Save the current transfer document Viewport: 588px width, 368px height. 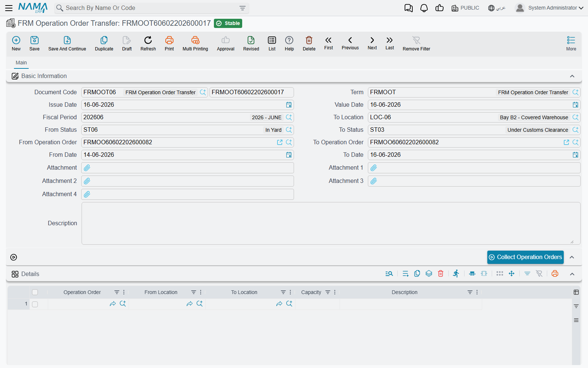[35, 43]
